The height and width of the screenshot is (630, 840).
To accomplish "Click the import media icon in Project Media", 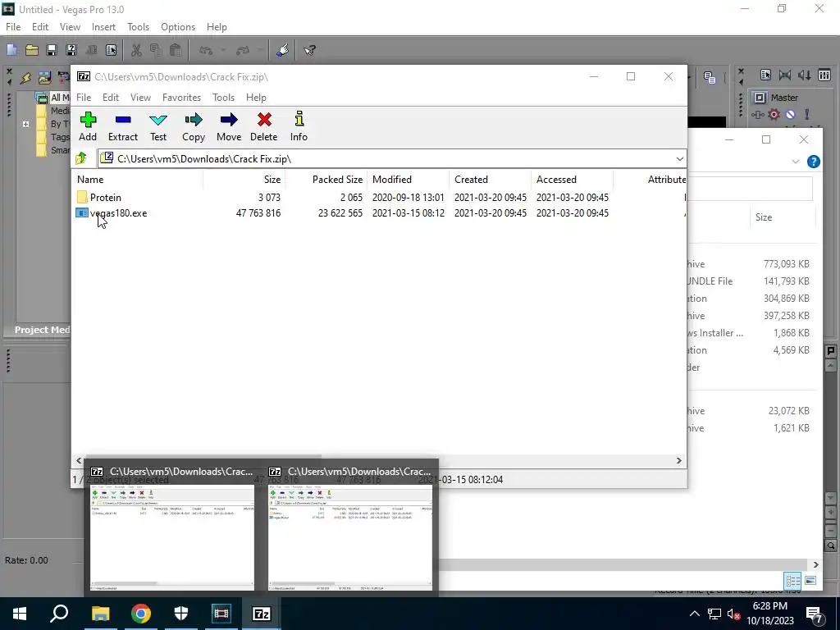I will [x=44, y=78].
